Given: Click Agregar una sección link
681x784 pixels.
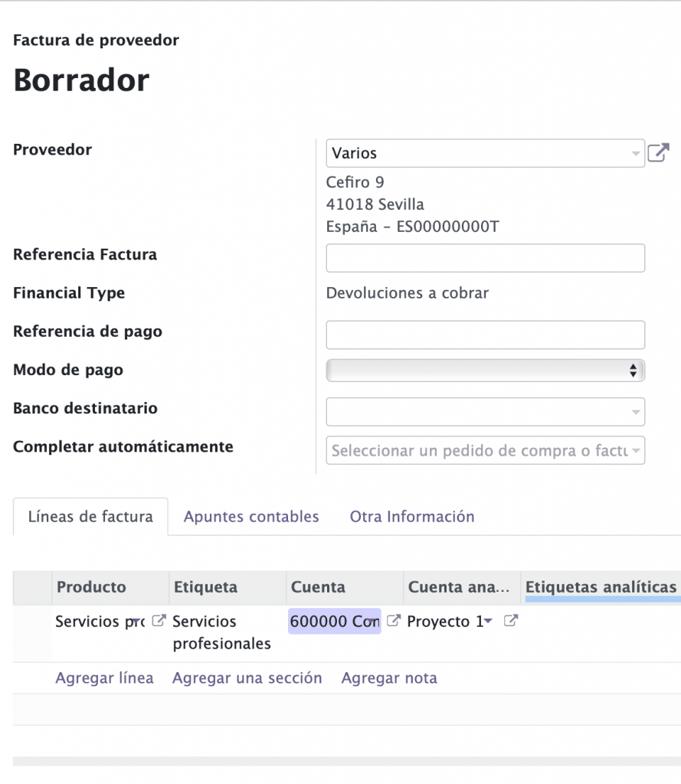Looking at the screenshot, I should point(247,678).
